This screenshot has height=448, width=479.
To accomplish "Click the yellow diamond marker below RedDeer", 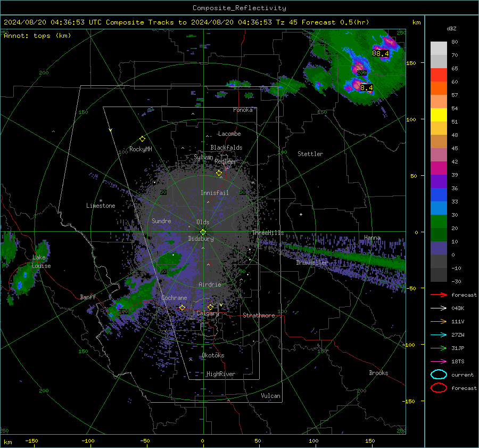I will pyautogui.click(x=219, y=173).
